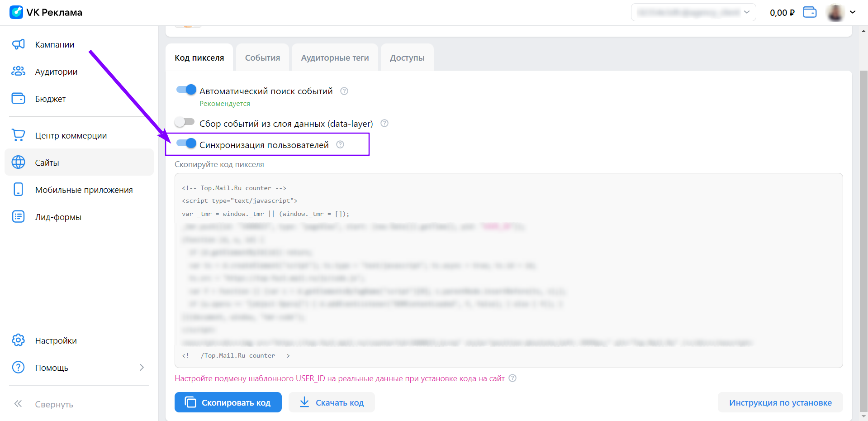This screenshot has width=868, height=421.
Task: Click the '<!-- Top.Mail.Ru counter -->' code line
Action: coord(234,188)
